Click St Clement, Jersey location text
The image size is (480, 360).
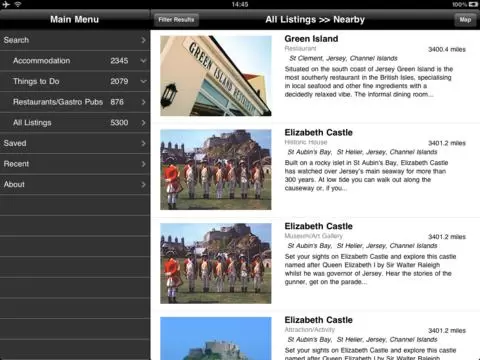click(343, 58)
